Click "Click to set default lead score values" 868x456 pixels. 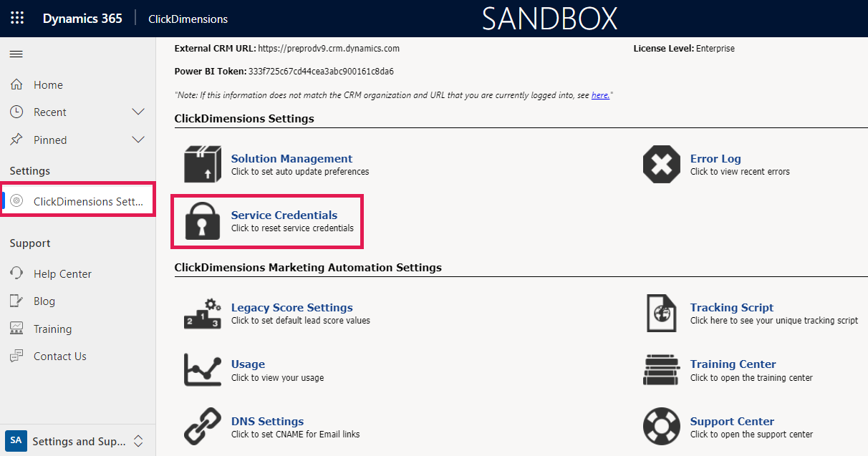(301, 321)
